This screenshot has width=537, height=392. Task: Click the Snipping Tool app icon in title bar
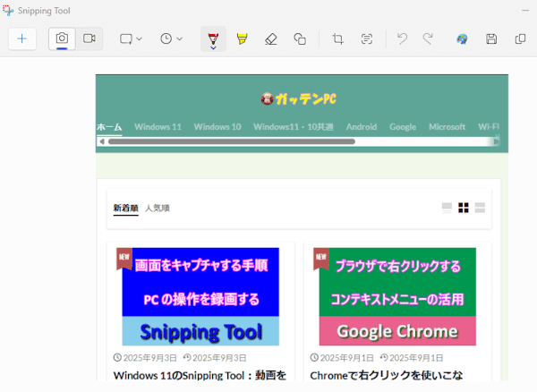point(8,10)
